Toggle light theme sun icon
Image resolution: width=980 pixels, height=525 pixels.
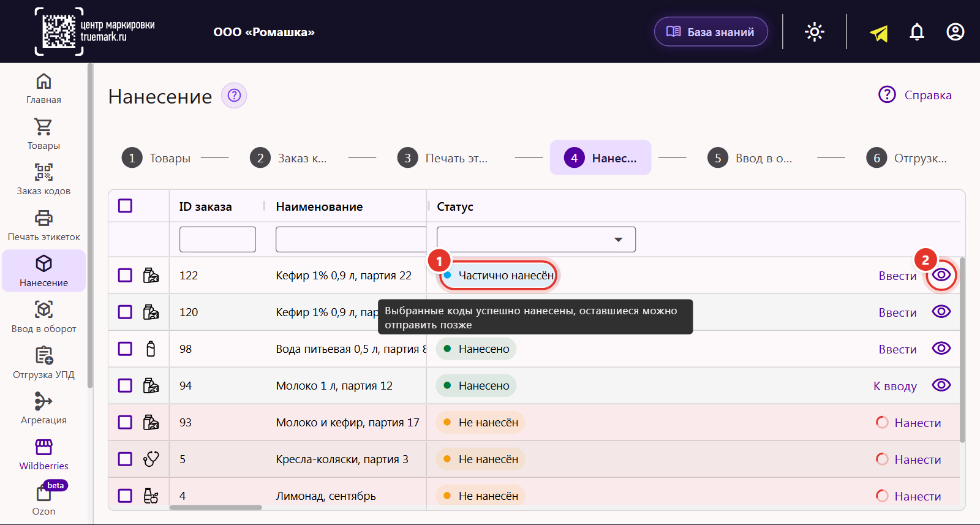pos(815,32)
